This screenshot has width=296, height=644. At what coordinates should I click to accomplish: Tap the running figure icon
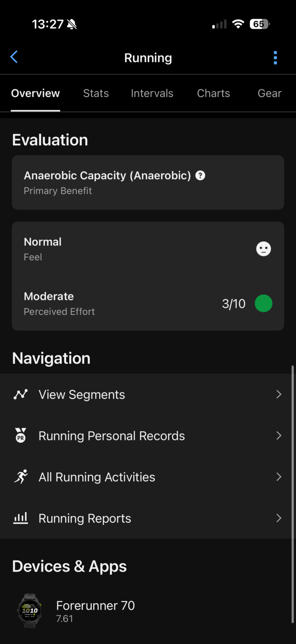point(21,477)
